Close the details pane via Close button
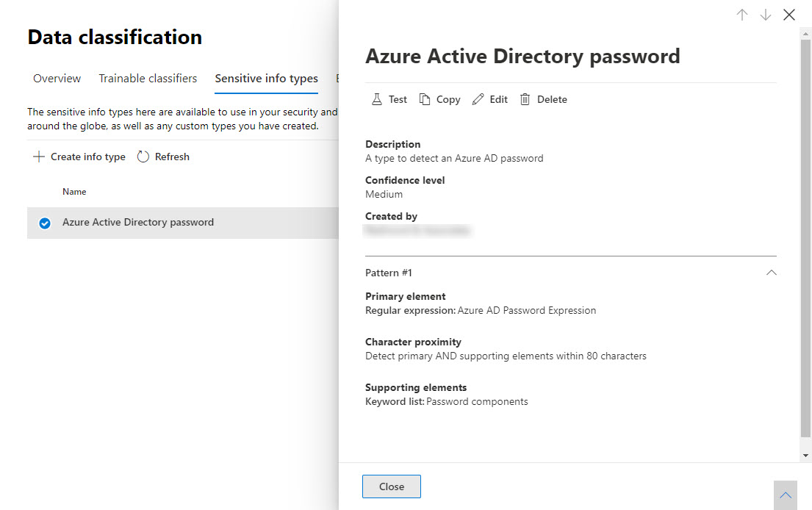 pos(391,486)
